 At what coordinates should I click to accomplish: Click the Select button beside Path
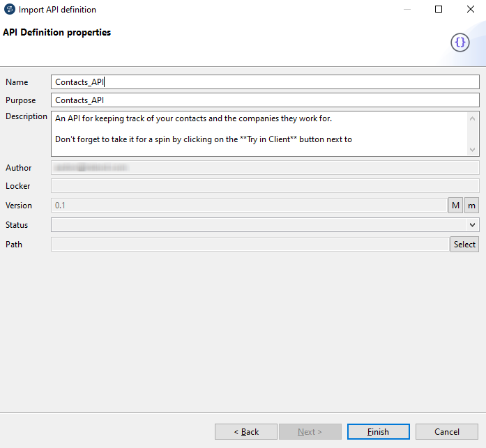[464, 245]
